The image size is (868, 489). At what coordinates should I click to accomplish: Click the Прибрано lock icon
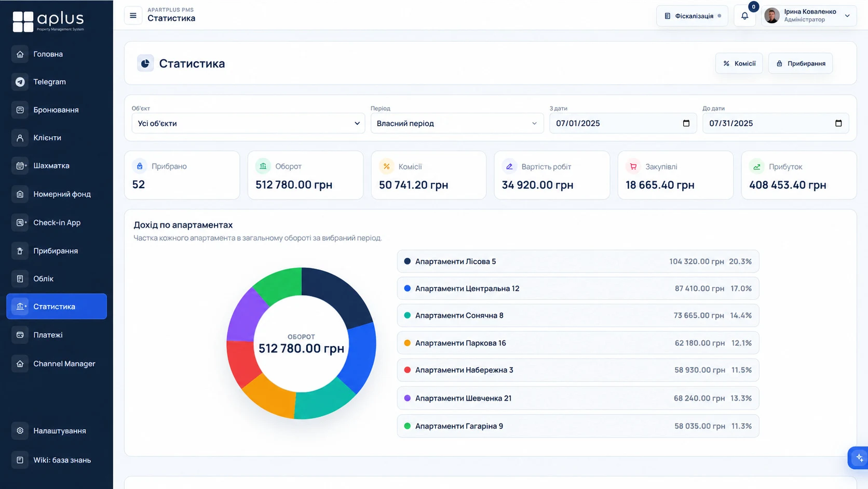[140, 166]
